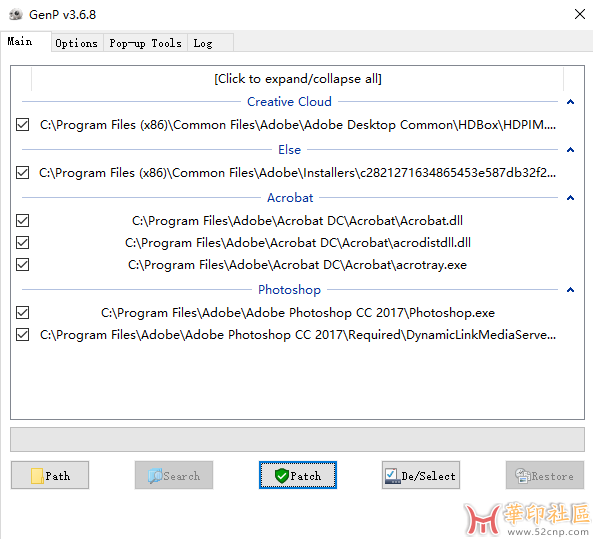The height and width of the screenshot is (539, 593).
Task: Select the acrodistdll.dll path row
Action: point(298,242)
